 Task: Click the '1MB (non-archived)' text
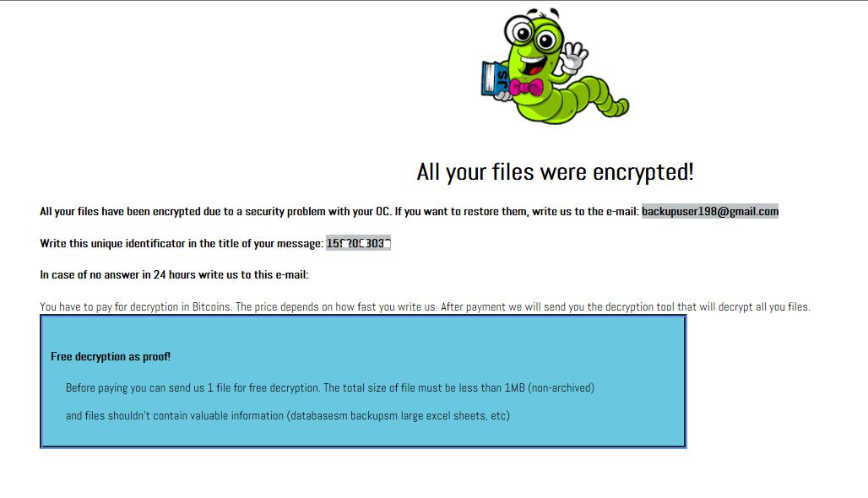pyautogui.click(x=549, y=388)
